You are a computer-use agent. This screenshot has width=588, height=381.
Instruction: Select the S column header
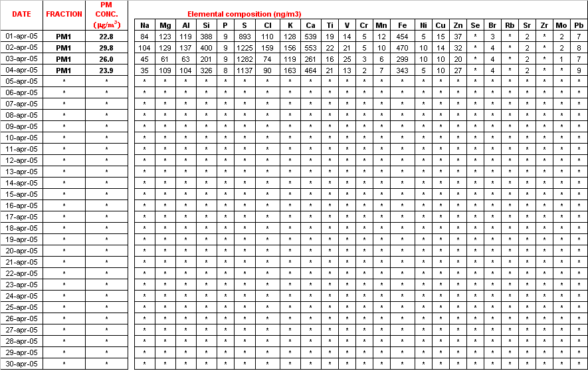coord(245,25)
